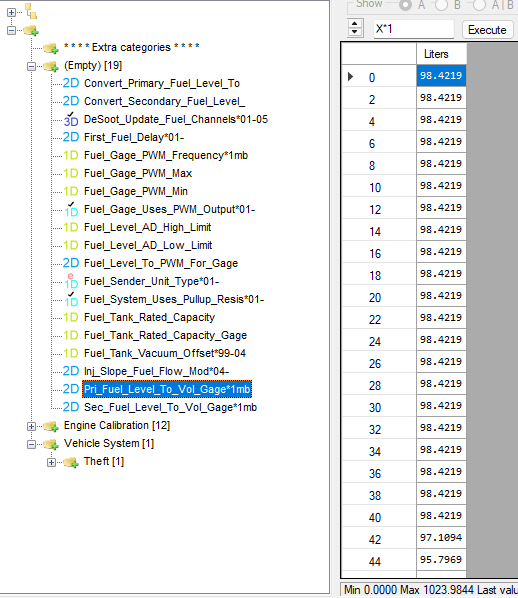Screen dimensions: 518x598
Task: Collapse the second root folder node
Action: pyautogui.click(x=11, y=30)
